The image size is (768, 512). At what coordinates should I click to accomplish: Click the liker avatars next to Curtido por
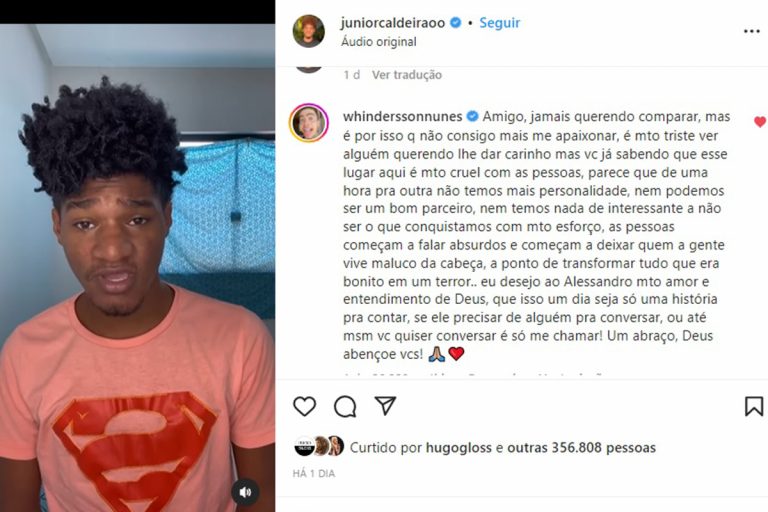[x=319, y=446]
